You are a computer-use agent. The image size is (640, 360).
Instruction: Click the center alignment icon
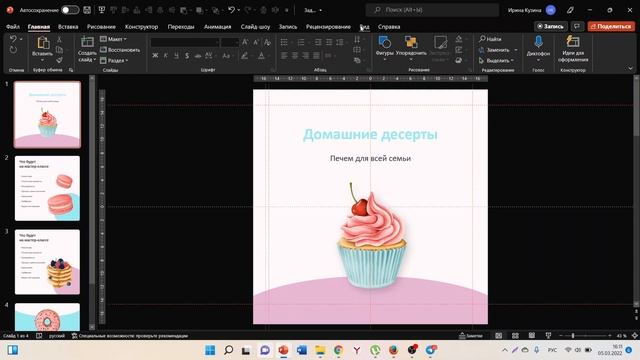(295, 56)
